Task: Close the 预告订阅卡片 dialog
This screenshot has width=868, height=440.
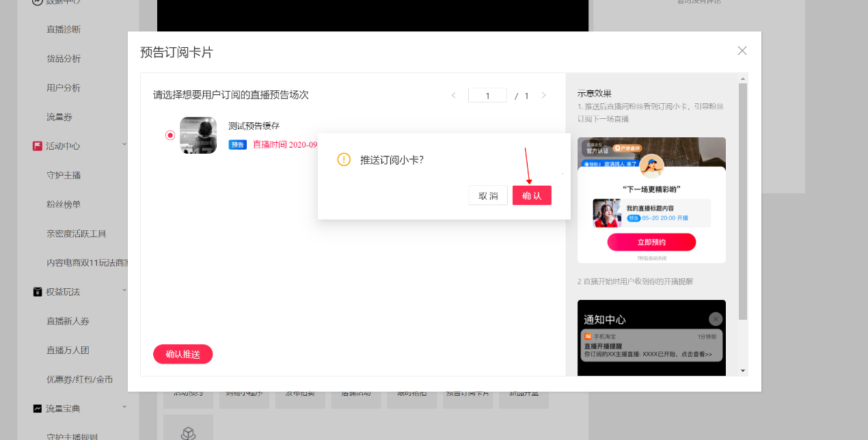Action: [742, 51]
